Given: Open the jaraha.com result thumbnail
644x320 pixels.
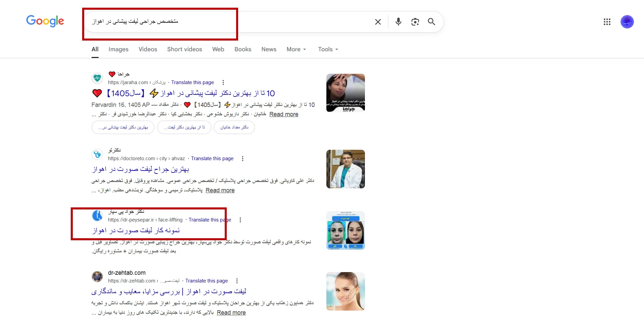Looking at the screenshot, I should 345,93.
